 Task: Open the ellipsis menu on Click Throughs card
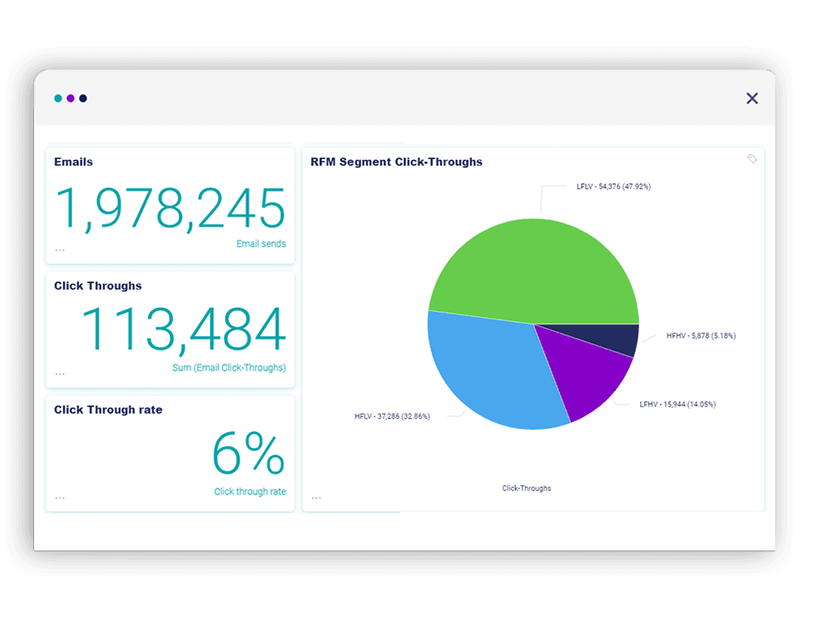click(60, 373)
